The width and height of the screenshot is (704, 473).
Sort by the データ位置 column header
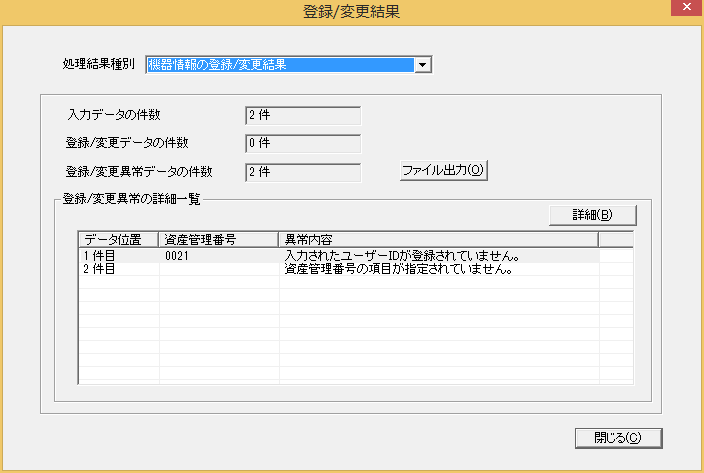point(119,240)
